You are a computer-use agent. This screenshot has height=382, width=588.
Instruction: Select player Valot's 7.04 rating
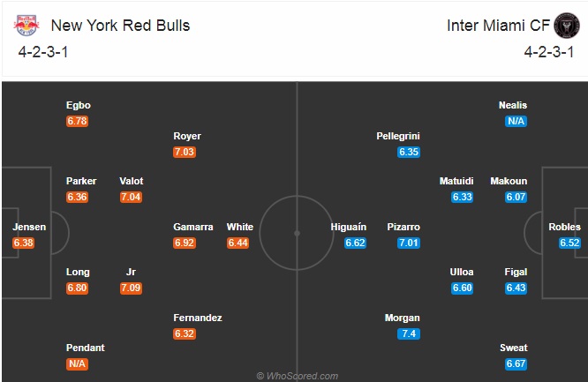(x=131, y=197)
